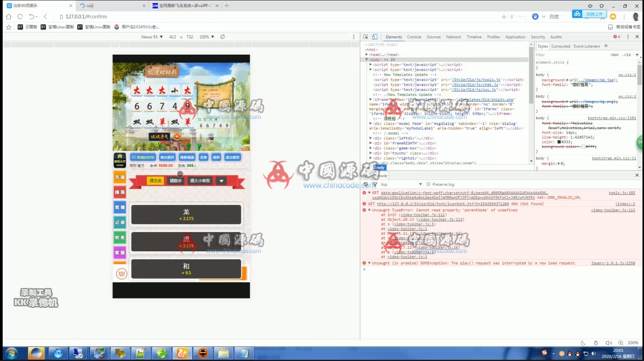Open new browser tab plus icon
This screenshot has width=644, height=361.
point(227,6)
